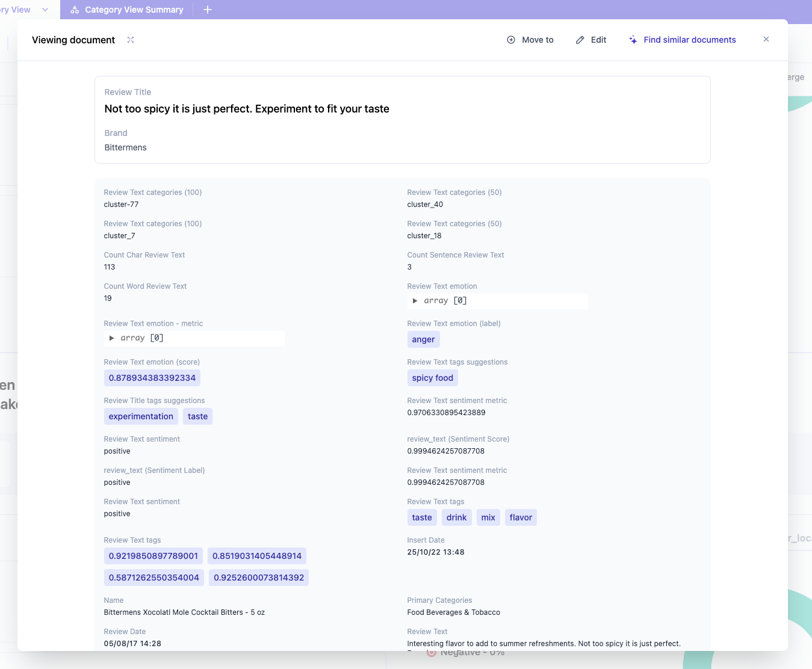The image size is (812, 669).
Task: Click the sparkle icon for Find similar documents
Action: 633,40
